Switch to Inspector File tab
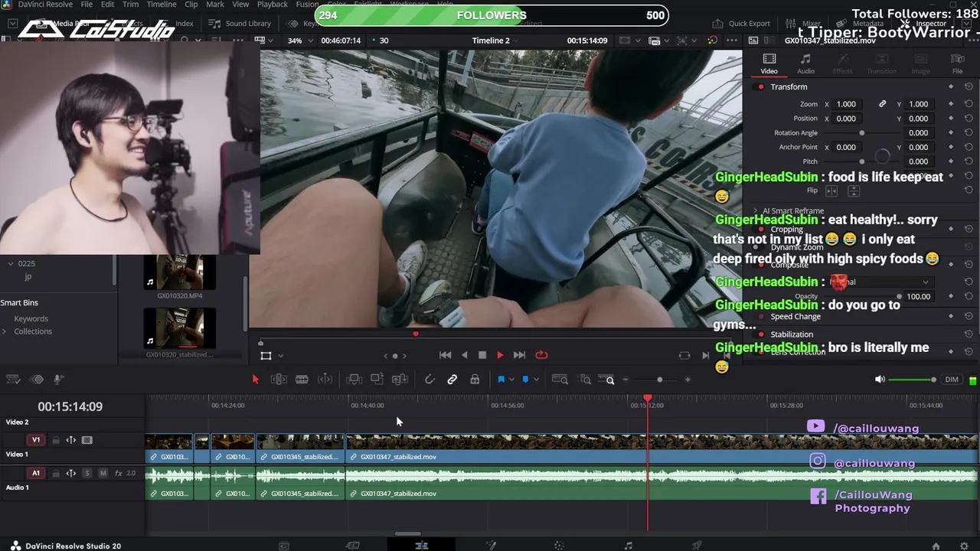 pos(957,64)
